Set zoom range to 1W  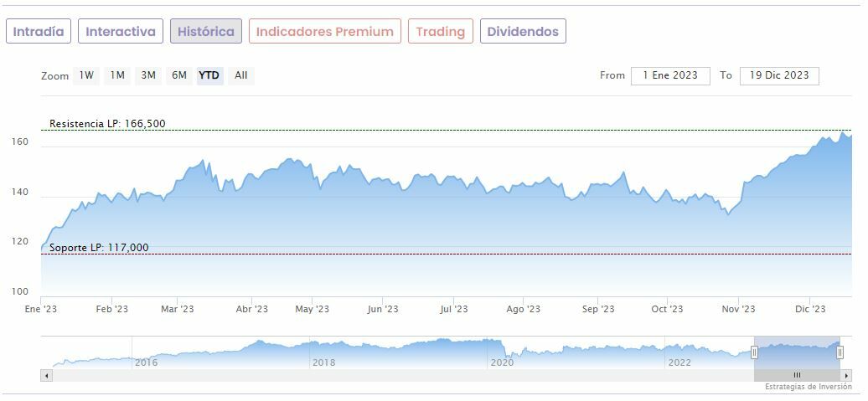(x=86, y=75)
